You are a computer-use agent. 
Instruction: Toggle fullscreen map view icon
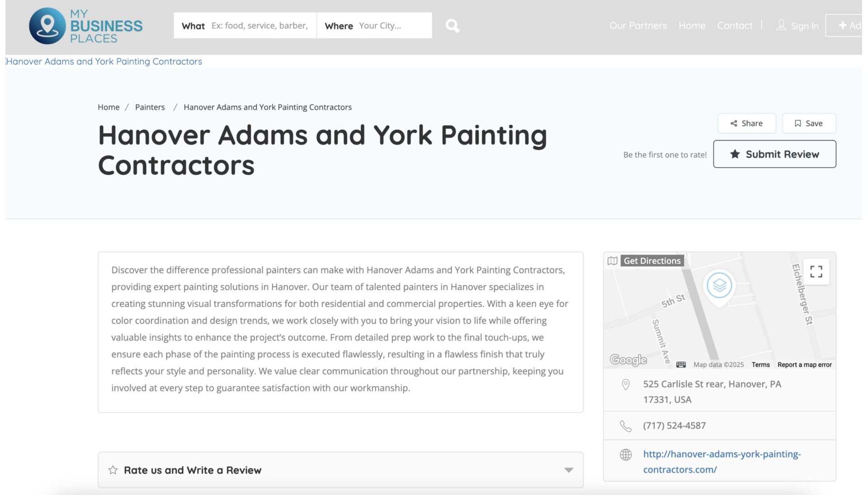pos(816,272)
